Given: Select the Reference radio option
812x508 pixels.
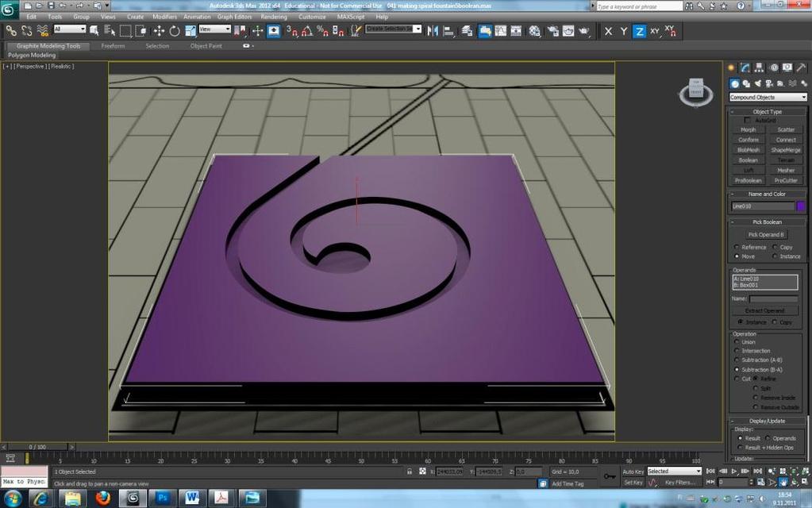Looking at the screenshot, I should point(737,248).
